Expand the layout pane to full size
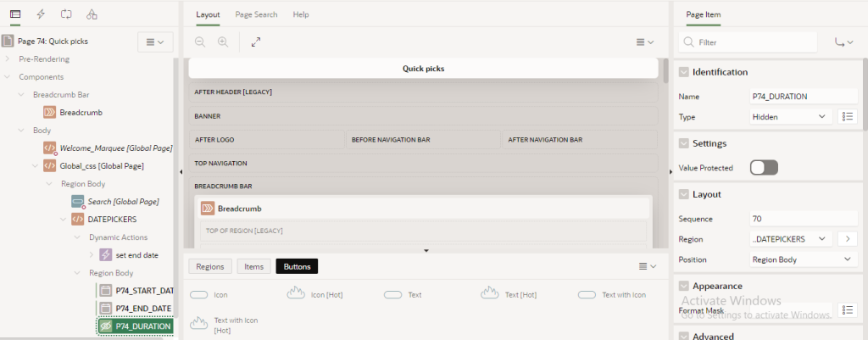The height and width of the screenshot is (340, 868). pos(256,42)
